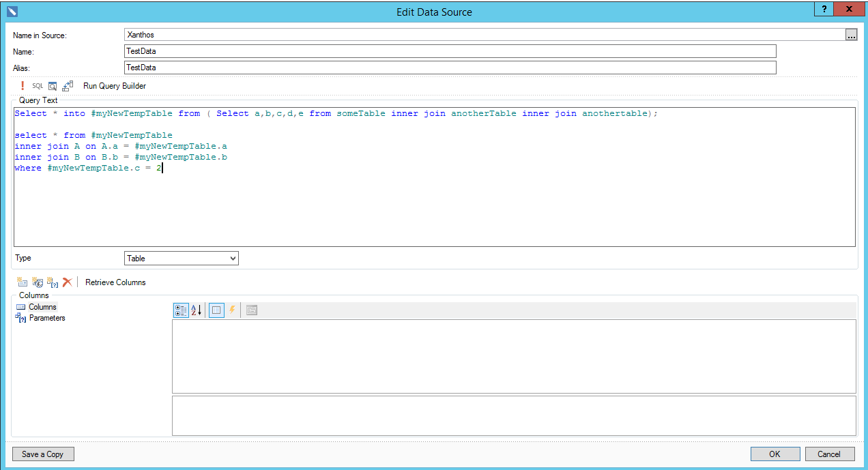
Task: Open the Name in Source ellipsis browser
Action: [851, 35]
